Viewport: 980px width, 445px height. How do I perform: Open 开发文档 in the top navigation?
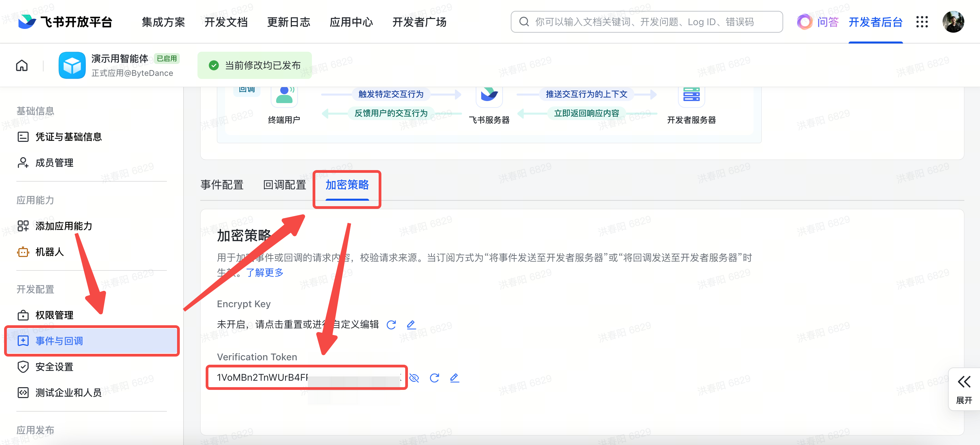[226, 22]
